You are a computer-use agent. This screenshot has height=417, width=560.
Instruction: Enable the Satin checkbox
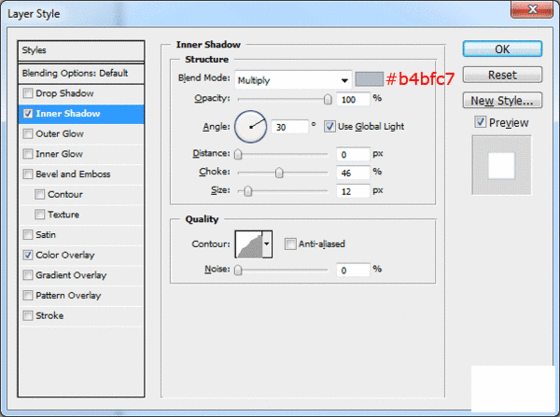click(28, 235)
